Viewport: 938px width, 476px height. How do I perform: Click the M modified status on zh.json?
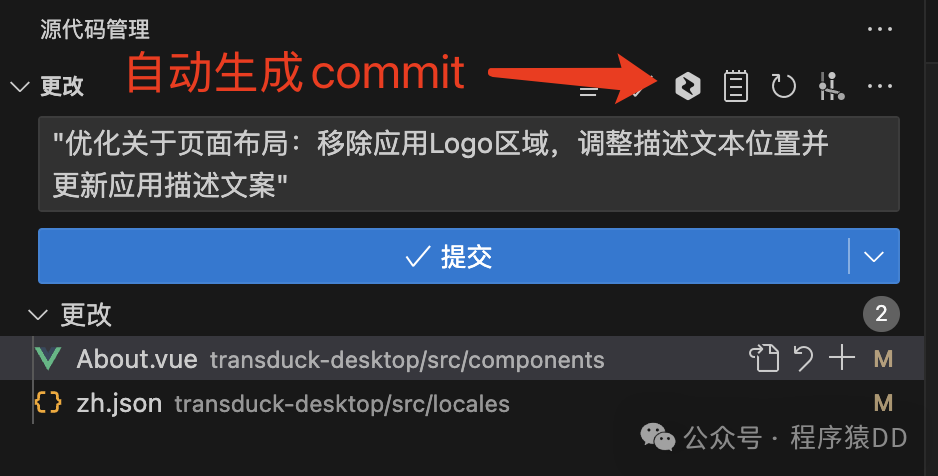tap(883, 403)
